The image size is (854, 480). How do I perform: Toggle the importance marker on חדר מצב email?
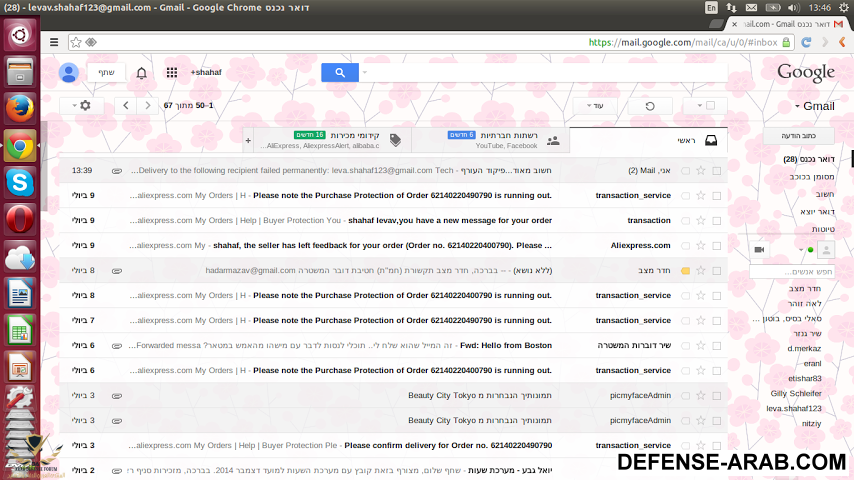pos(685,270)
